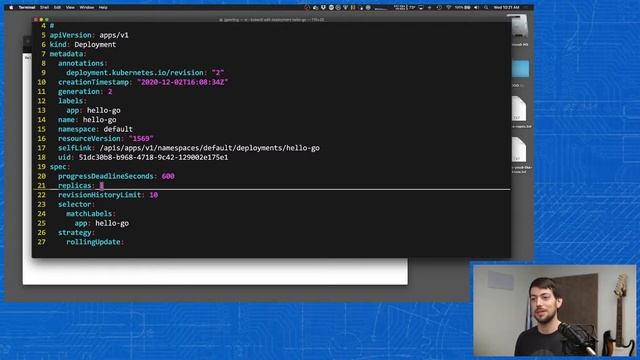This screenshot has width=640, height=360.
Task: Click the 'selector:' key on line 23
Action: tap(76, 204)
